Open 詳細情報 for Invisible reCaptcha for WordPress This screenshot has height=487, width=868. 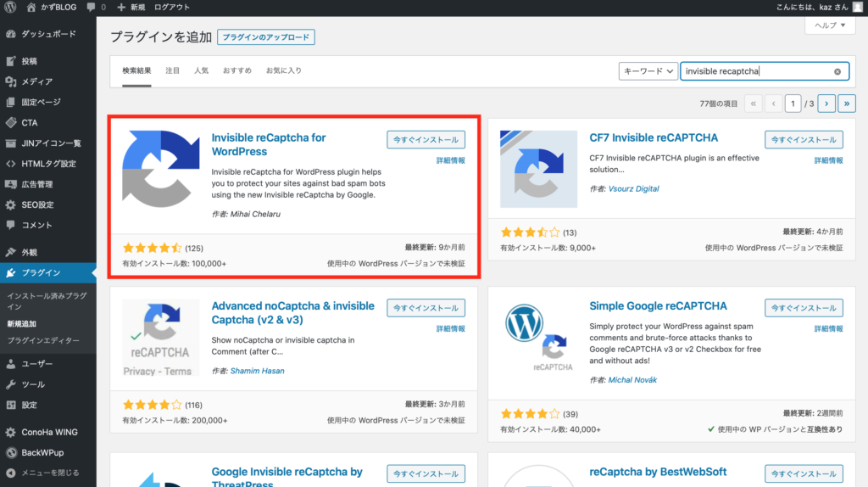pyautogui.click(x=451, y=160)
